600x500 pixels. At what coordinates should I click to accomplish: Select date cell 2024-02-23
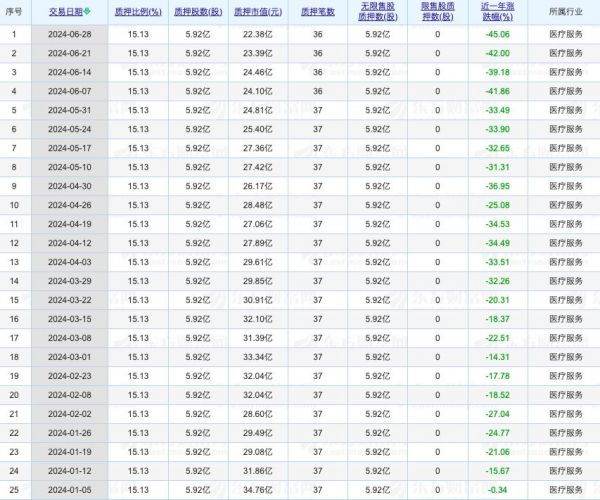click(x=70, y=376)
